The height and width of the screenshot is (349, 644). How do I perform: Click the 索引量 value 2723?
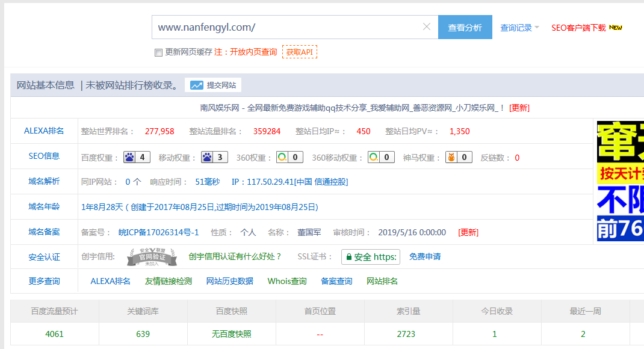coord(406,334)
